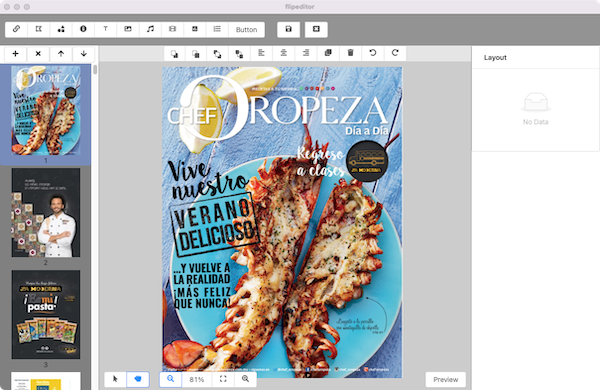Image resolution: width=600 pixels, height=390 pixels.
Task: Click the 81% zoom value
Action: point(197,380)
